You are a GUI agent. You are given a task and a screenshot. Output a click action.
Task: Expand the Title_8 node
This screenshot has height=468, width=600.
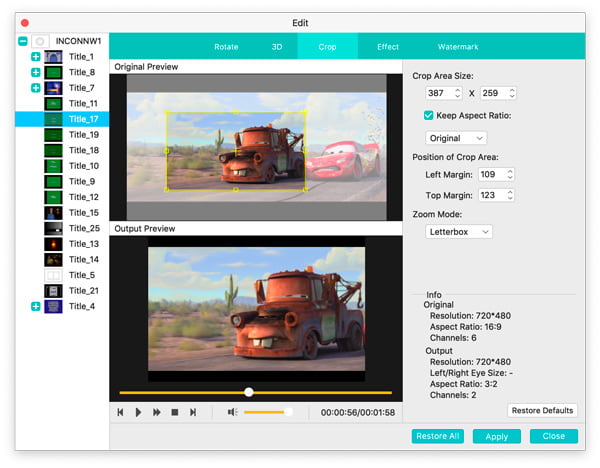(x=36, y=72)
